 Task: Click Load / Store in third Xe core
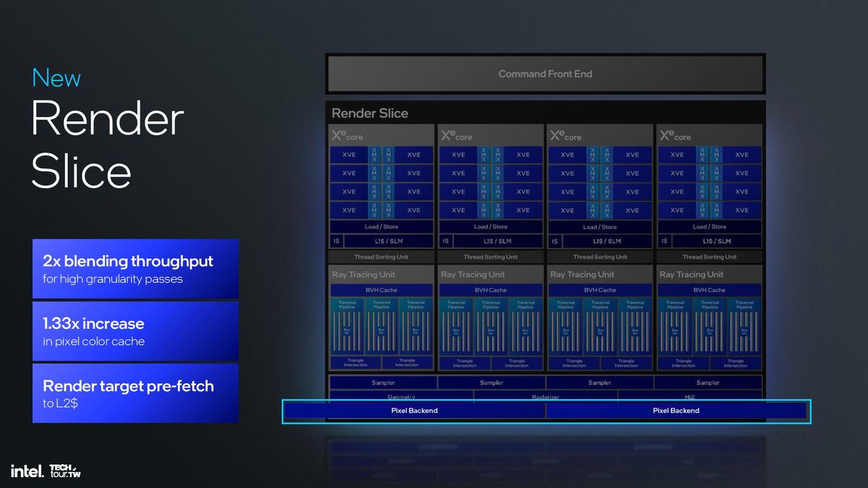(600, 227)
